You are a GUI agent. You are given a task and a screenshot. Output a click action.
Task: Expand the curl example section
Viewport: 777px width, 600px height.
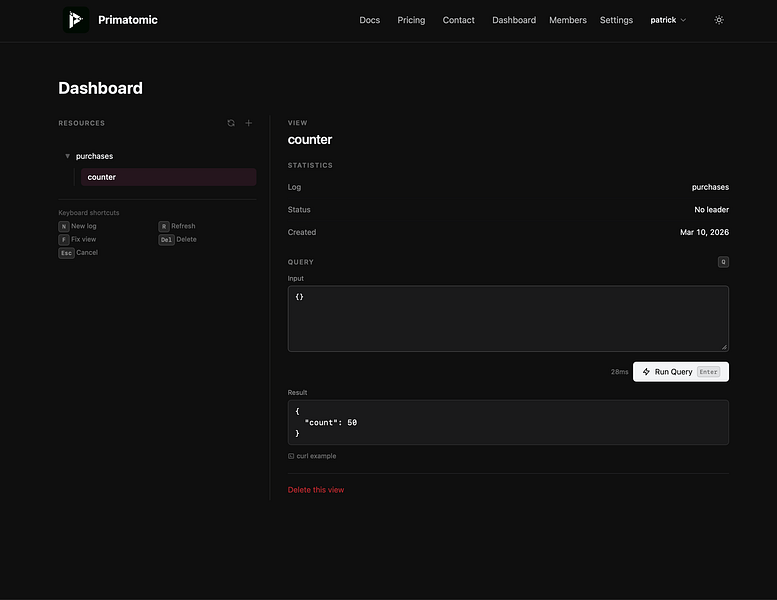(x=316, y=456)
